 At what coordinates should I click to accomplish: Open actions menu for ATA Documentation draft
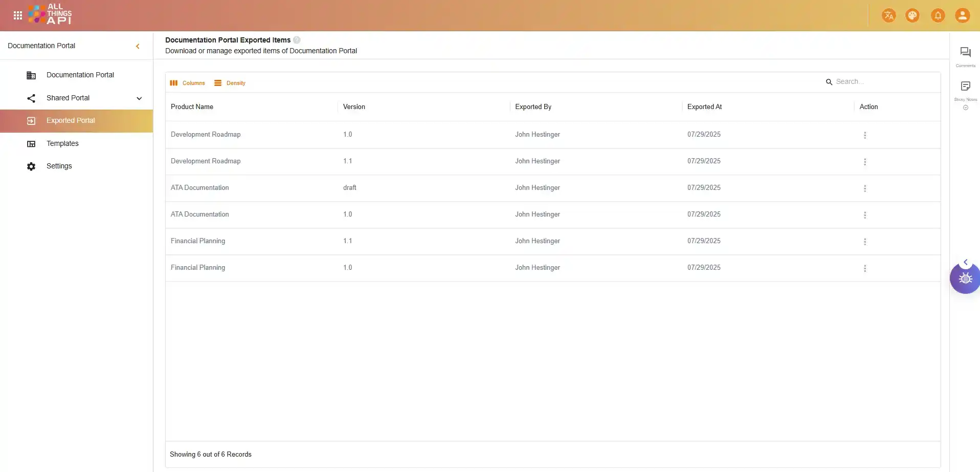[x=864, y=188]
